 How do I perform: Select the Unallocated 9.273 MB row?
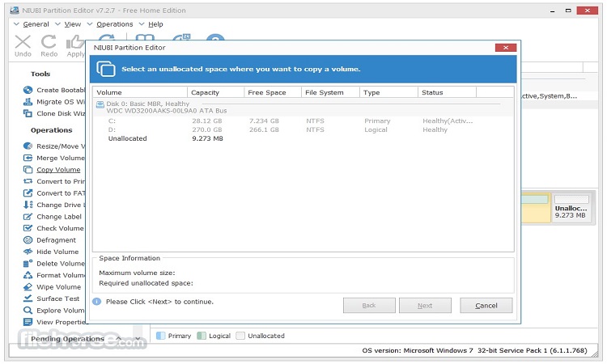(x=128, y=138)
